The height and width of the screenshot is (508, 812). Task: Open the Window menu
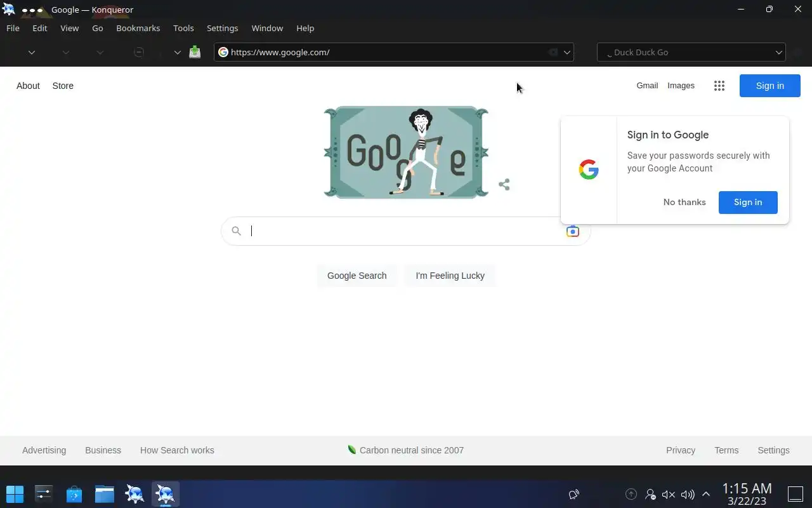pos(267,28)
